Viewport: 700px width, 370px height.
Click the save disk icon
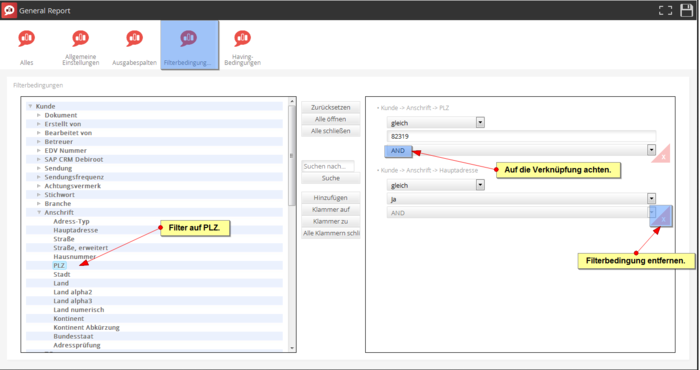pos(687,10)
